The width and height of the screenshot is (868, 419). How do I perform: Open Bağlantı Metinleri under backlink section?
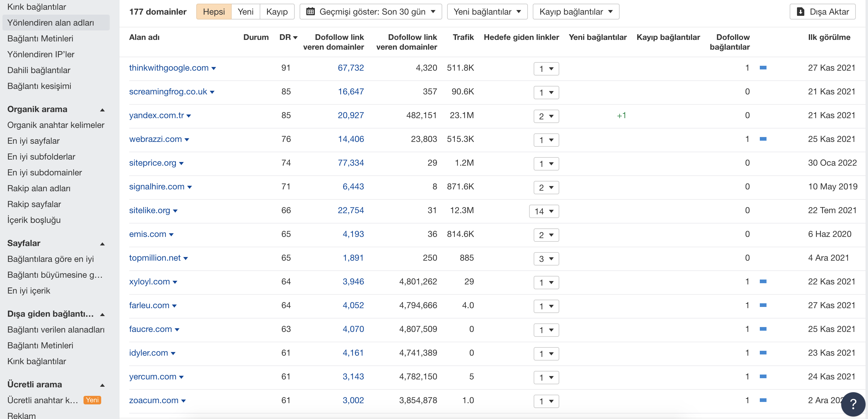[40, 38]
